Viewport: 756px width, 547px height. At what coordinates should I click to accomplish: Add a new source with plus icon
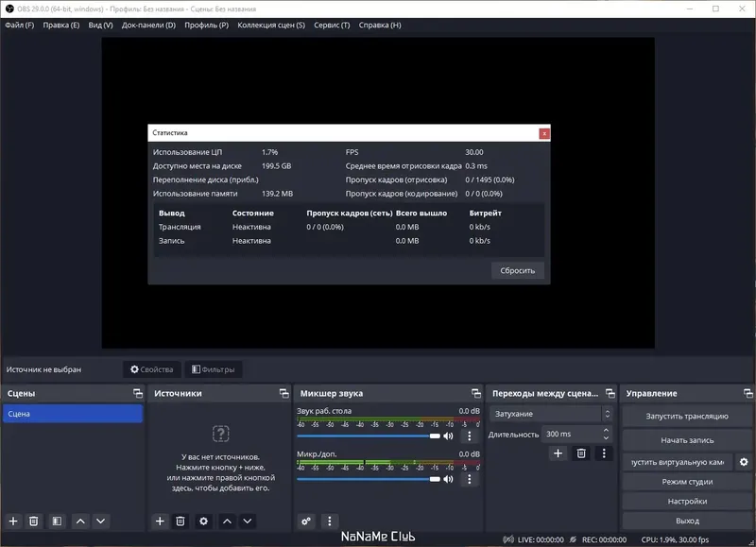[x=160, y=521]
